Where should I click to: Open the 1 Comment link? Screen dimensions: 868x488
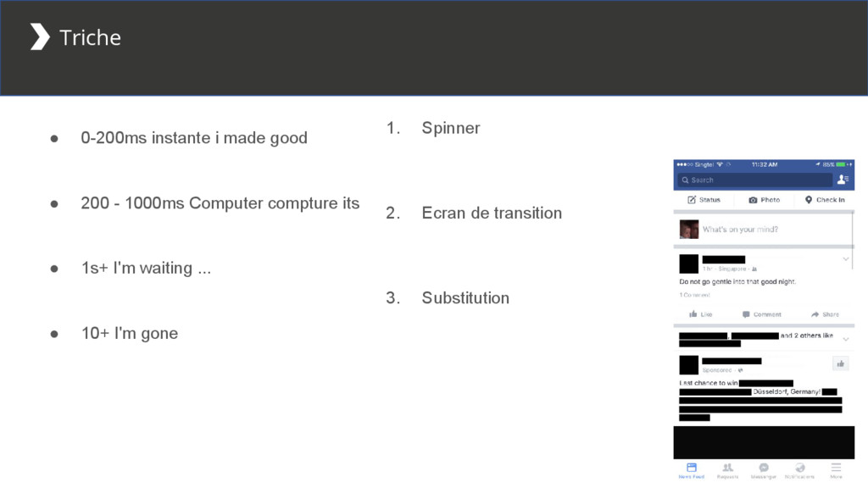[x=695, y=295]
